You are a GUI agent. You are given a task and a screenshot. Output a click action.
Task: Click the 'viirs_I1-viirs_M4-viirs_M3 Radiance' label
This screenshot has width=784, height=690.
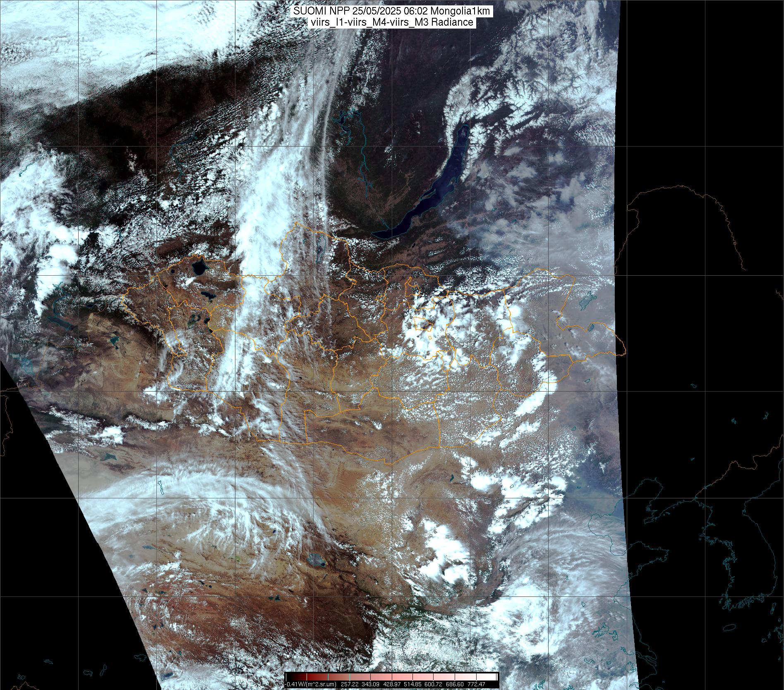392,22
